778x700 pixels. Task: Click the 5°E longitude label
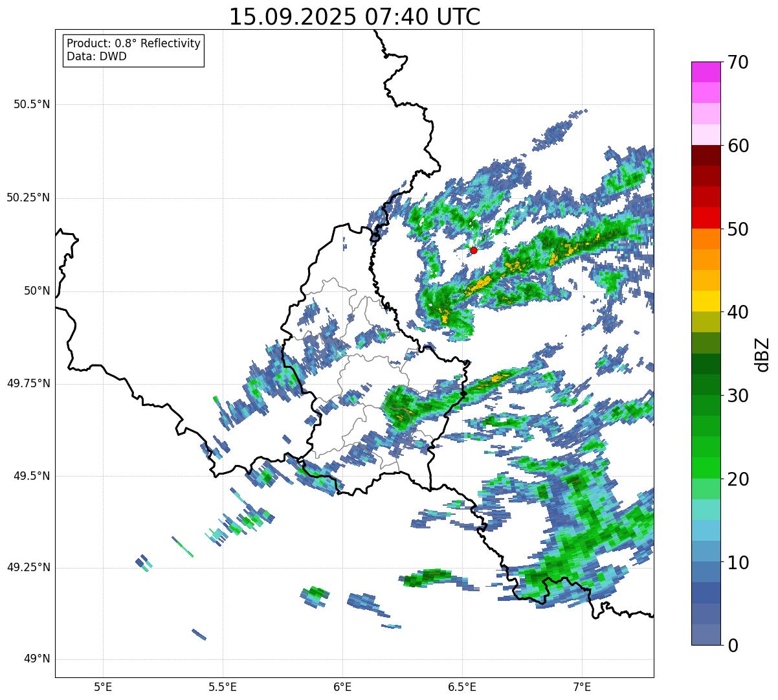(103, 686)
